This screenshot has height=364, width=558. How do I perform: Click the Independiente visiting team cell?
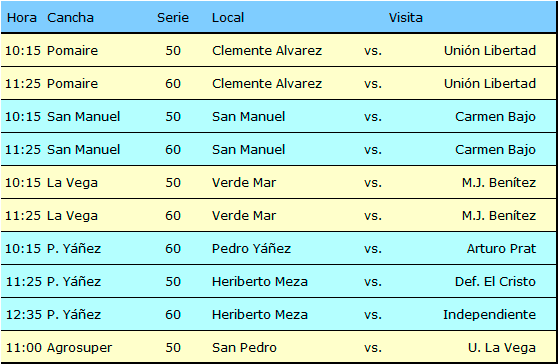(489, 315)
